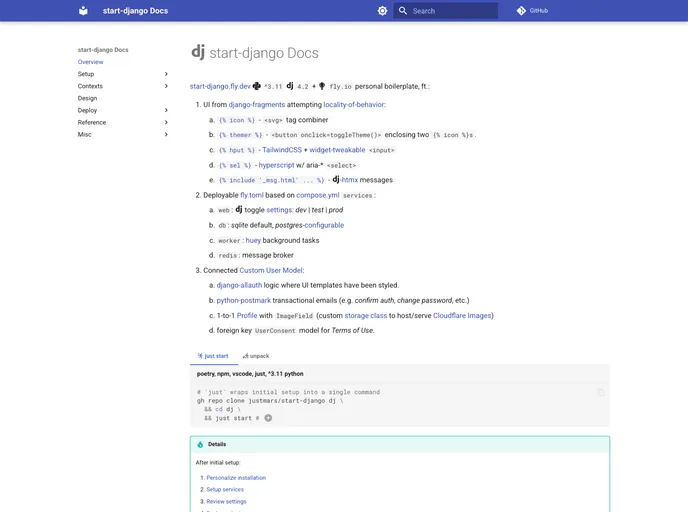Click the docs logo icon in the header
The image size is (688, 512).
point(83,11)
